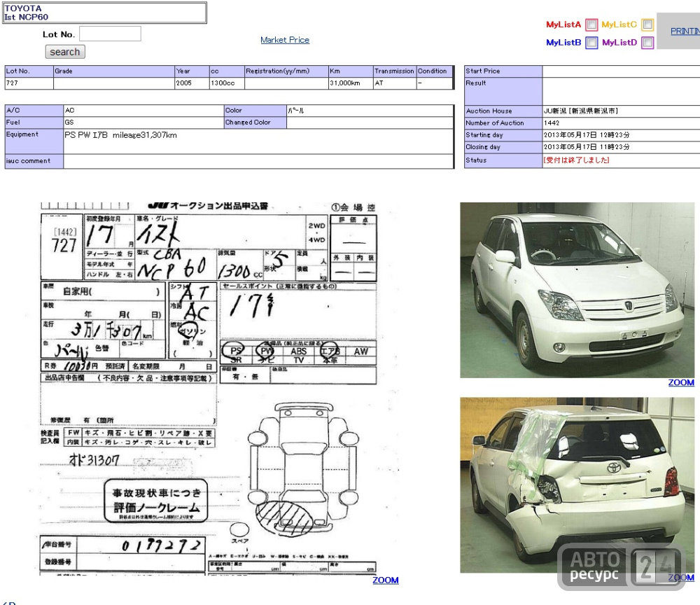This screenshot has width=700, height=605.
Task: Click the MyListC label
Action: (x=619, y=25)
